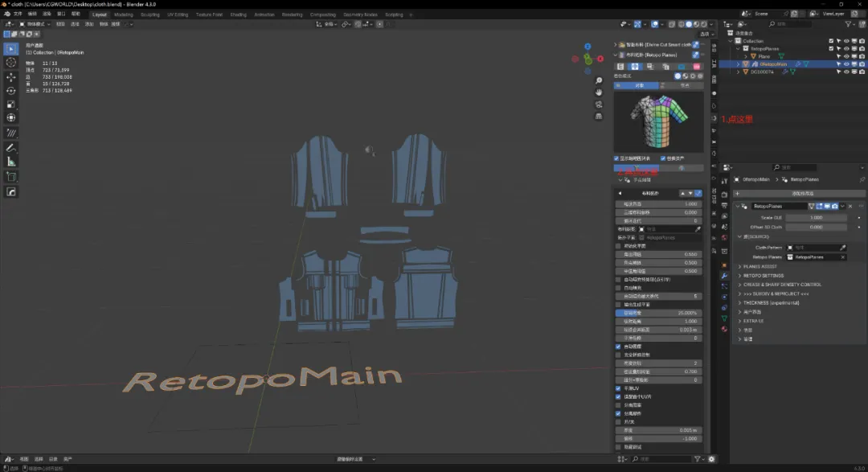Image resolution: width=868 pixels, height=472 pixels.
Task: Select the Move tool
Action: point(11,77)
